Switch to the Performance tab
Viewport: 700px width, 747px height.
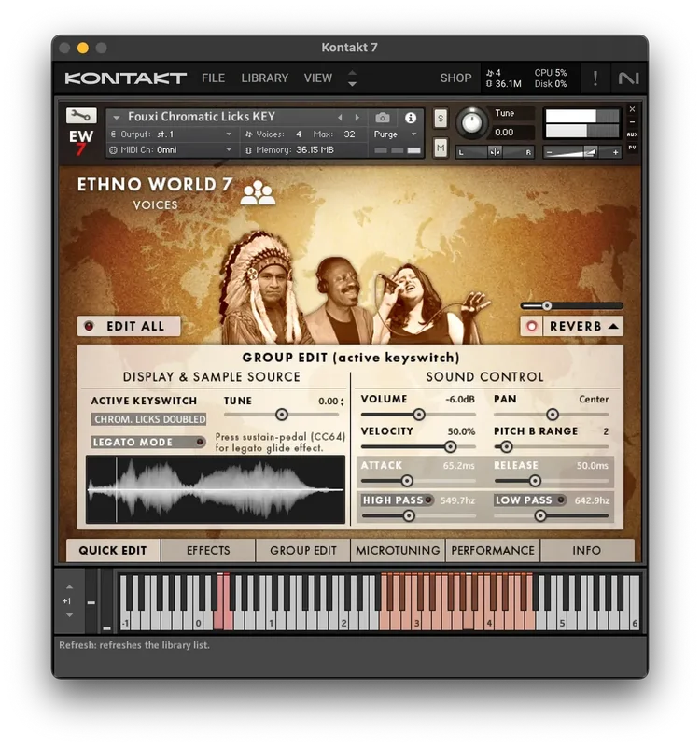tap(493, 550)
